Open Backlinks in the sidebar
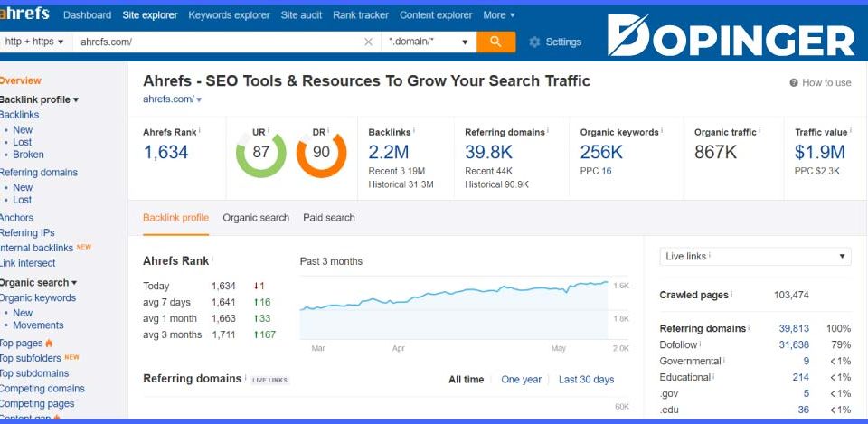The height and width of the screenshot is (424, 868). pos(19,115)
